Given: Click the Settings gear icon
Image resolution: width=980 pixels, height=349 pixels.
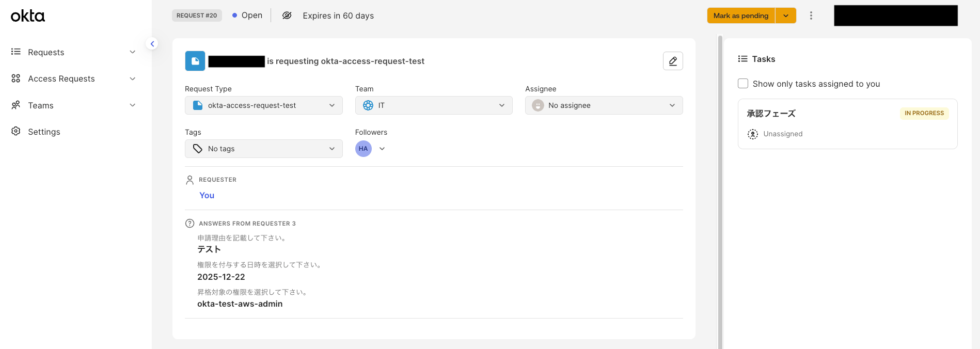Looking at the screenshot, I should 16,132.
